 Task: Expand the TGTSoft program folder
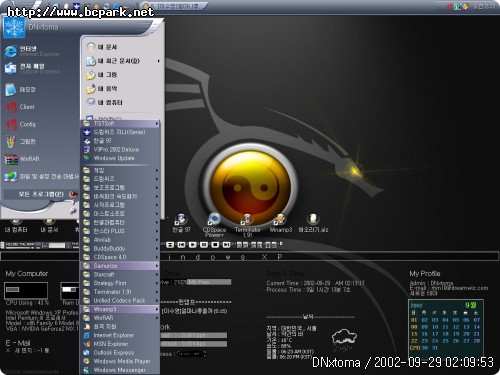120,123
